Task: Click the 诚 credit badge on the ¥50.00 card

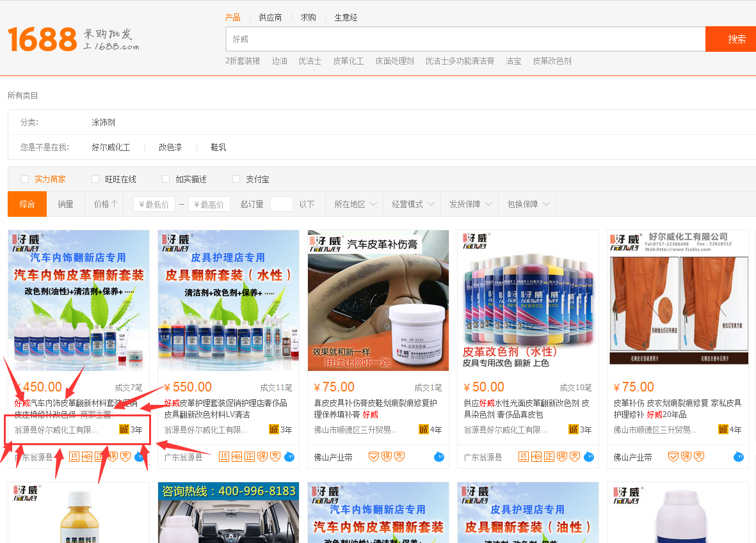Action: [x=574, y=429]
